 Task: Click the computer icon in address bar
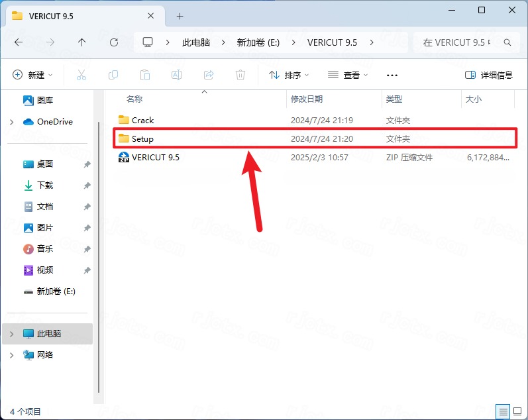click(x=148, y=42)
